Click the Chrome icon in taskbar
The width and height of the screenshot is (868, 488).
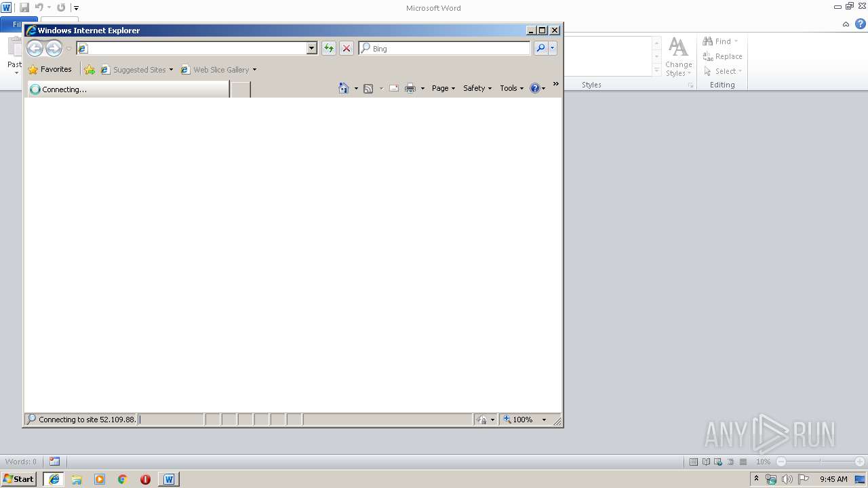coord(123,479)
